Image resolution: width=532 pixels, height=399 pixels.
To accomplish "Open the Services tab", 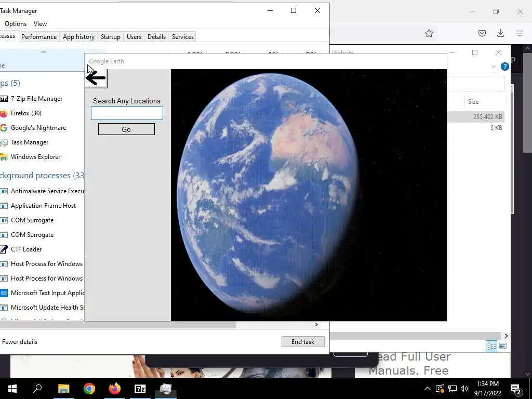I will point(182,37).
